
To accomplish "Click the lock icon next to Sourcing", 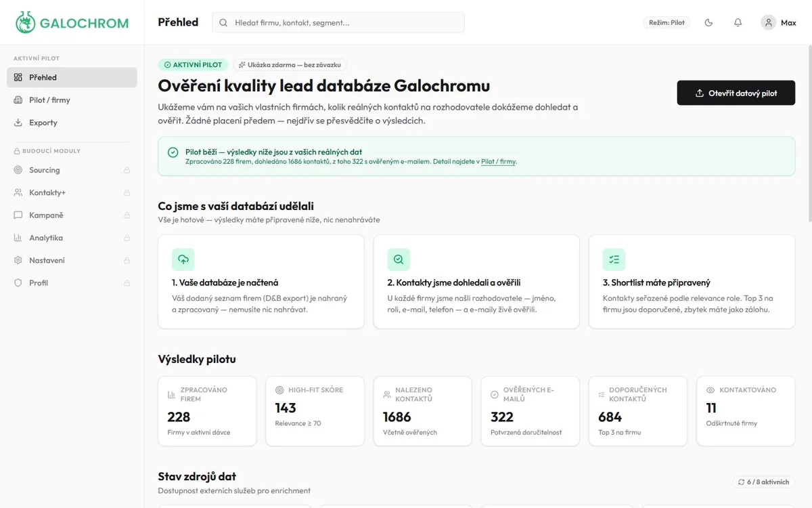I will [127, 171].
